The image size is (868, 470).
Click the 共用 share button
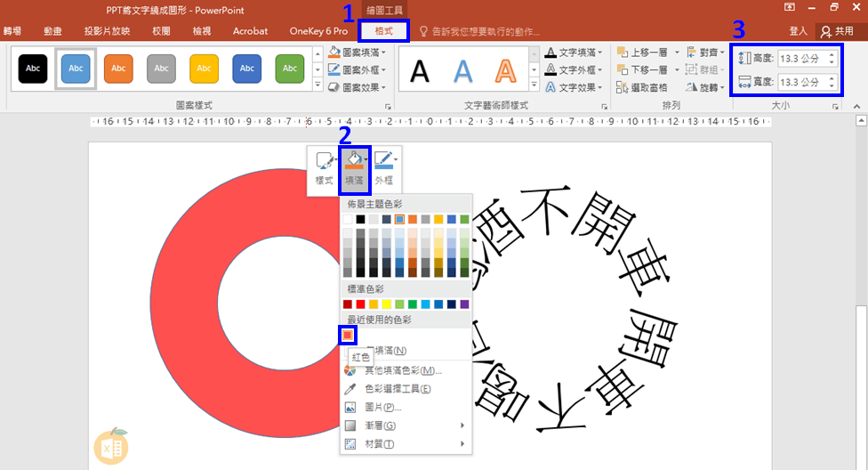click(837, 31)
